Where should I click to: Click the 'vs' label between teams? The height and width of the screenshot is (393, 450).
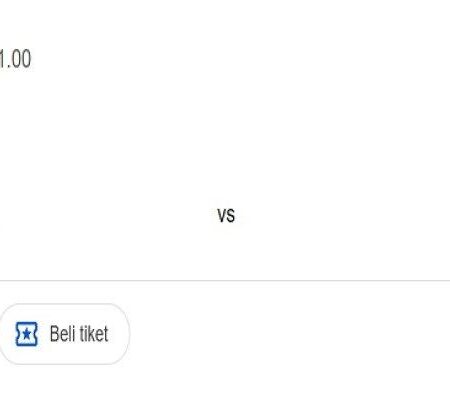(226, 215)
